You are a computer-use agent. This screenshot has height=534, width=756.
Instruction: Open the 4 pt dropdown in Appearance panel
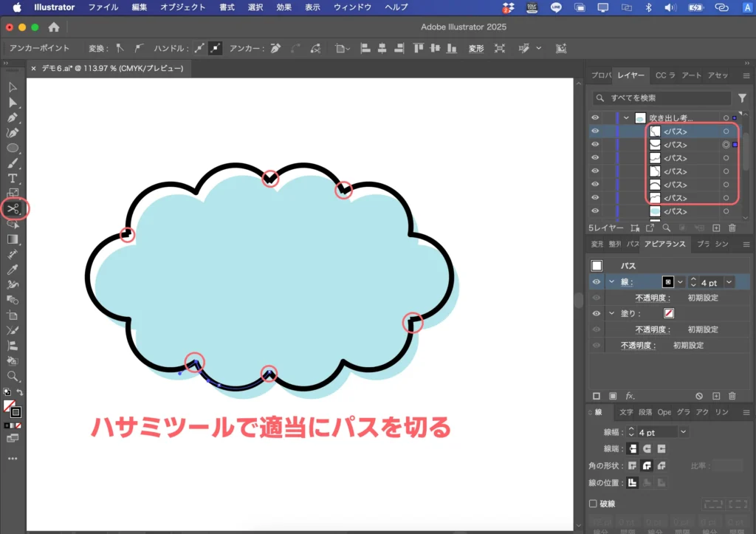pyautogui.click(x=729, y=281)
